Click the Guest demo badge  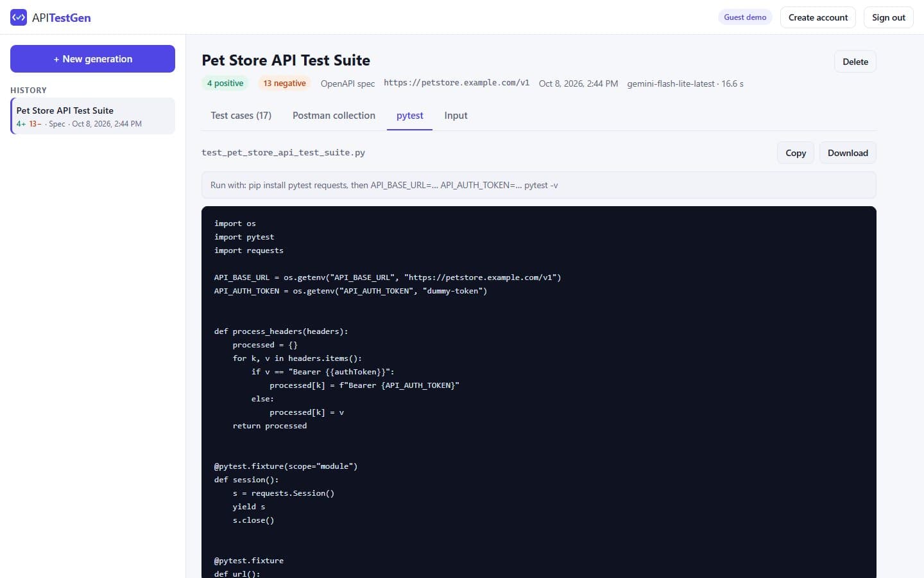tap(745, 17)
